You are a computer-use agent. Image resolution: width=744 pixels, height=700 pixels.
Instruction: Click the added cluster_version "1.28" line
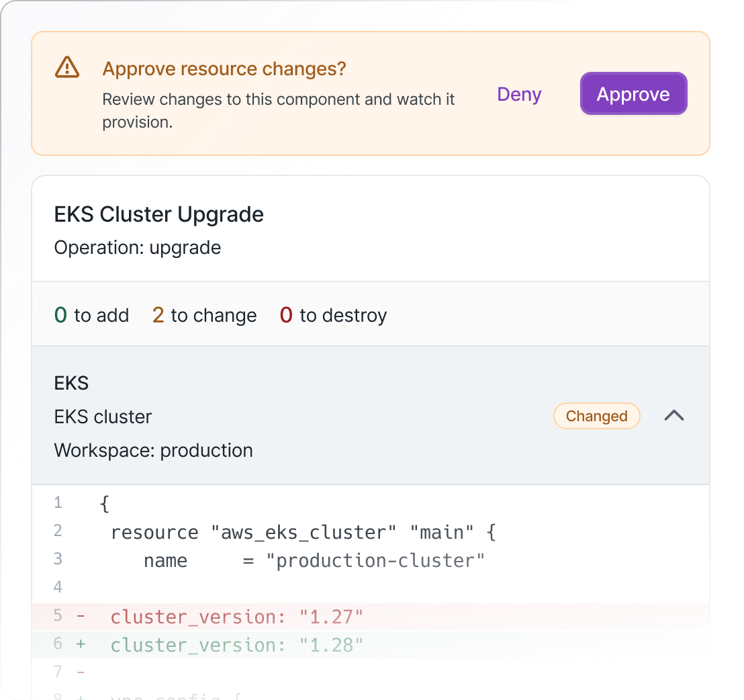236,645
